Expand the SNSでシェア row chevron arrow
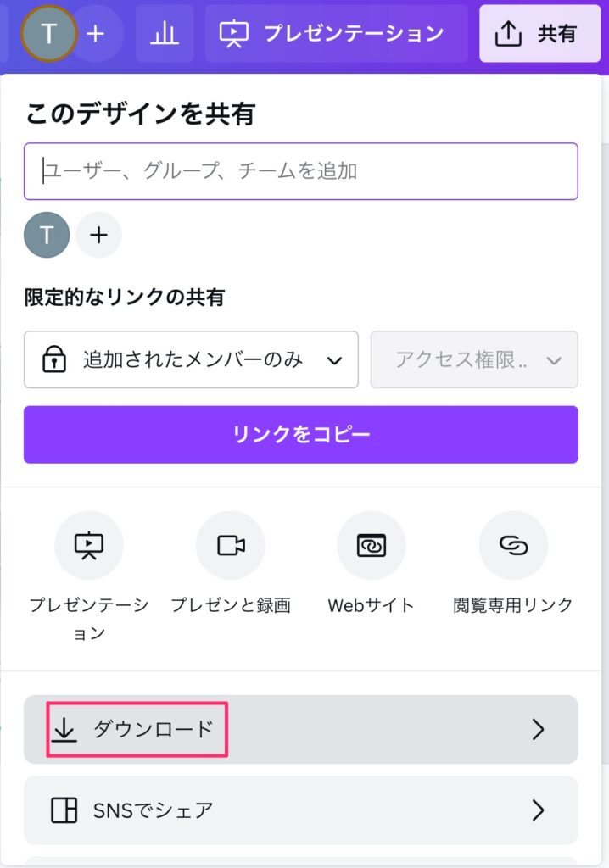The height and width of the screenshot is (868, 609). click(538, 810)
